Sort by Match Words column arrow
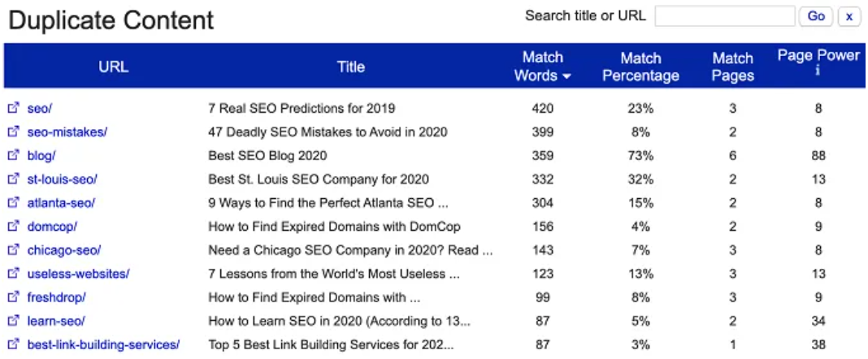868x359 pixels. pos(566,76)
